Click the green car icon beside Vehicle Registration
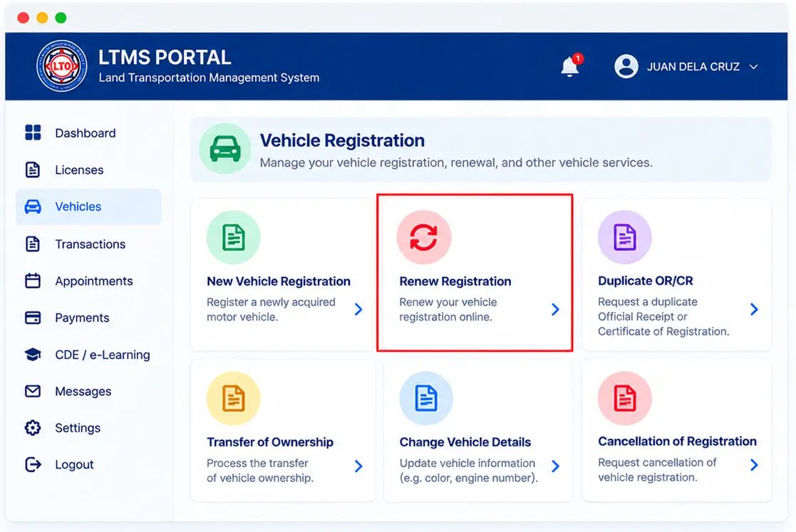This screenshot has height=532, width=796. (225, 149)
